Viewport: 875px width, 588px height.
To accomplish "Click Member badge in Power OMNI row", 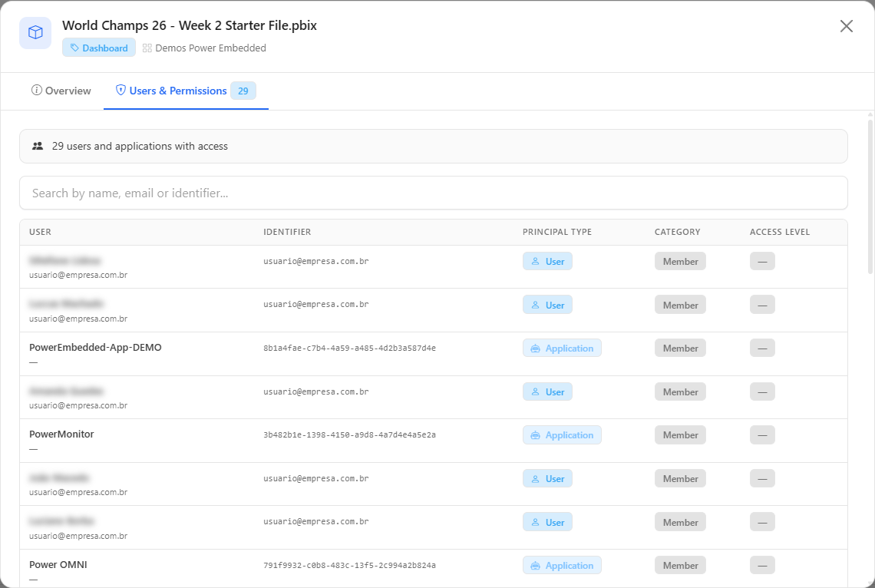I will pos(680,565).
